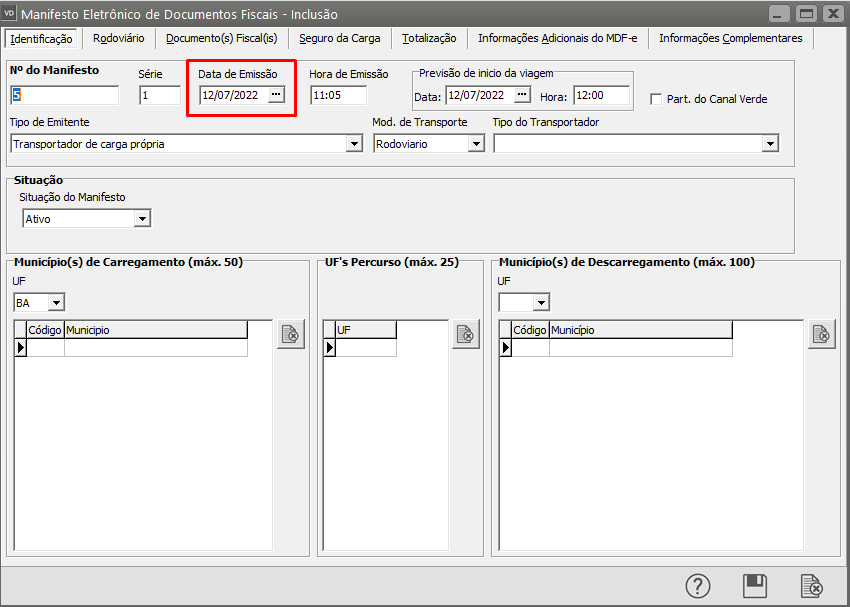Click the cancel document icon at bottom right
This screenshot has width=850, height=607.
tap(811, 586)
